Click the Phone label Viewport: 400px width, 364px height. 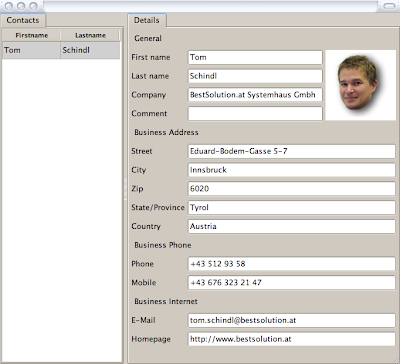point(142,264)
